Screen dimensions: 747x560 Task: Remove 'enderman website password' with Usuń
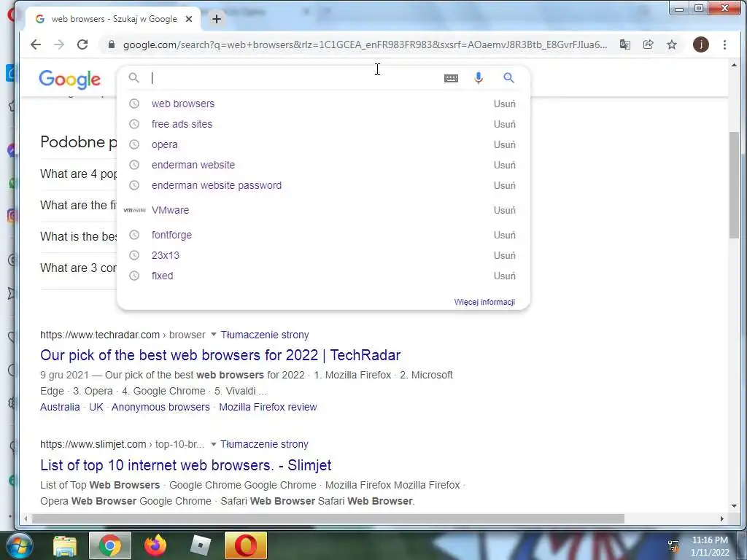505,186
